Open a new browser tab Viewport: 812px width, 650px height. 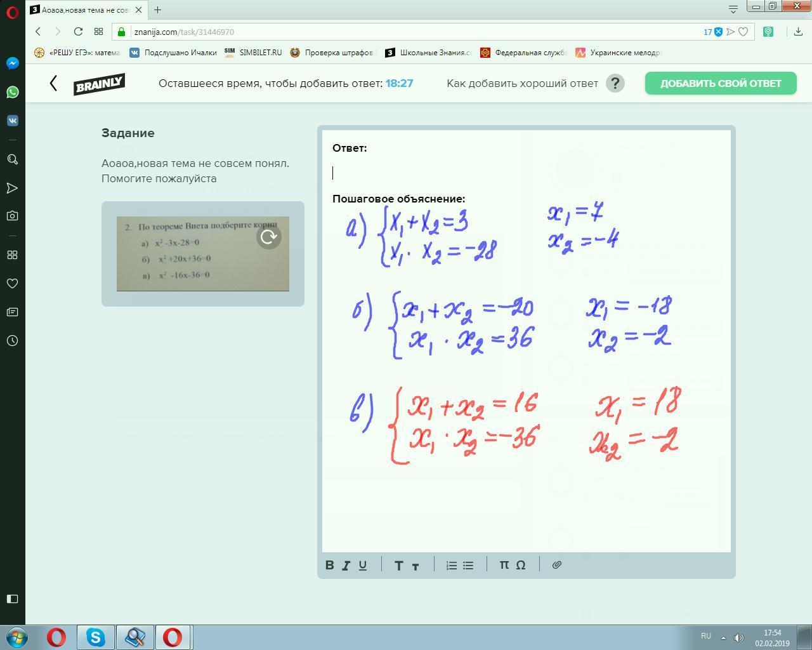coord(157,10)
